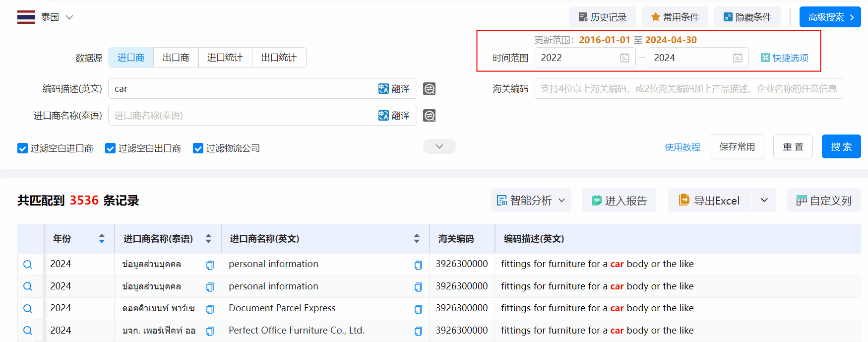Copy English name 'Document Parcel Express'
Screen dimensions: 868x342
pyautogui.click(x=418, y=309)
